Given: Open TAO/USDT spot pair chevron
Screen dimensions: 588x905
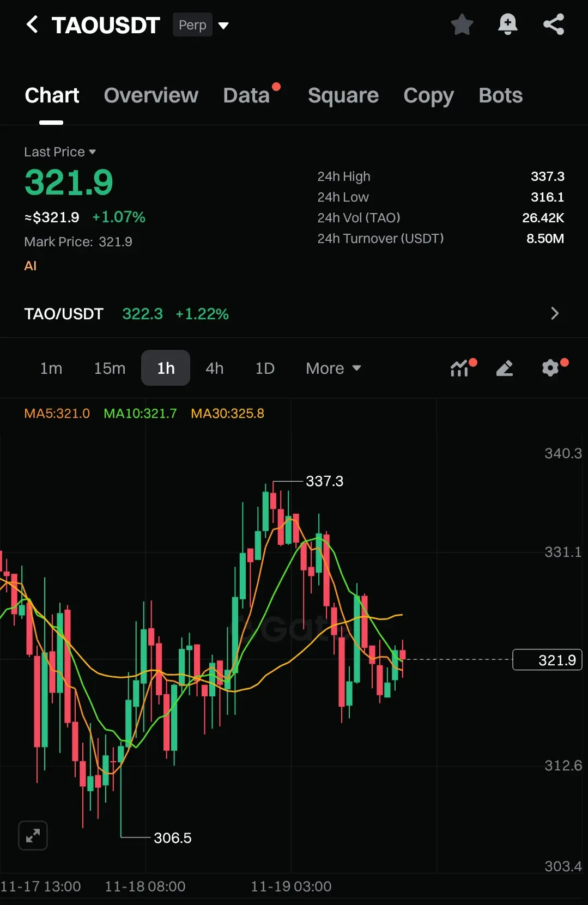Looking at the screenshot, I should point(555,313).
